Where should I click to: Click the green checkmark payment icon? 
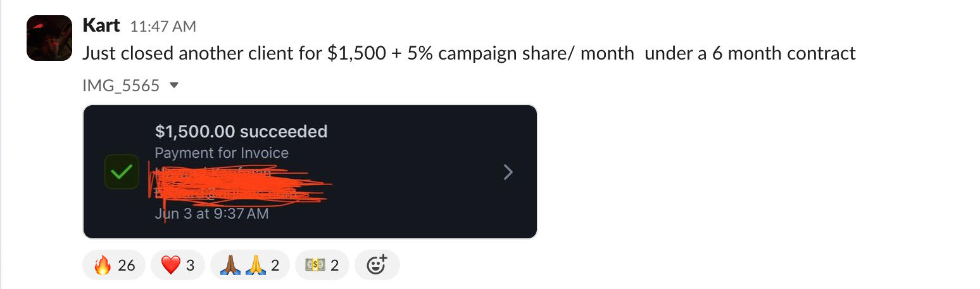(121, 172)
